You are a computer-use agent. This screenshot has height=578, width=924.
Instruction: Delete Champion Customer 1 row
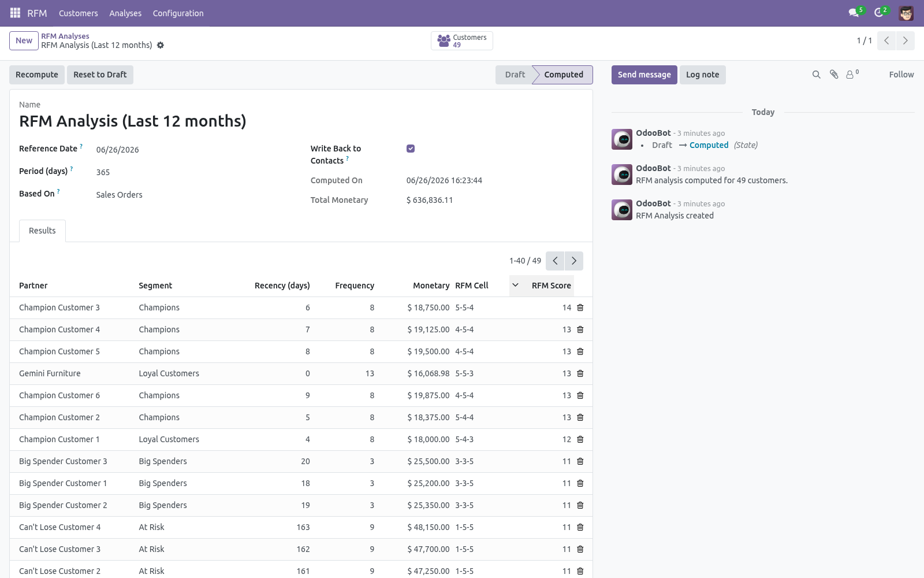click(580, 439)
